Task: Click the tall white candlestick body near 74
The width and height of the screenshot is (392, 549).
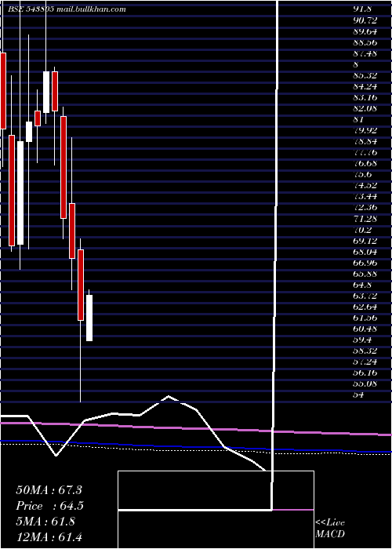Action: coord(20,193)
